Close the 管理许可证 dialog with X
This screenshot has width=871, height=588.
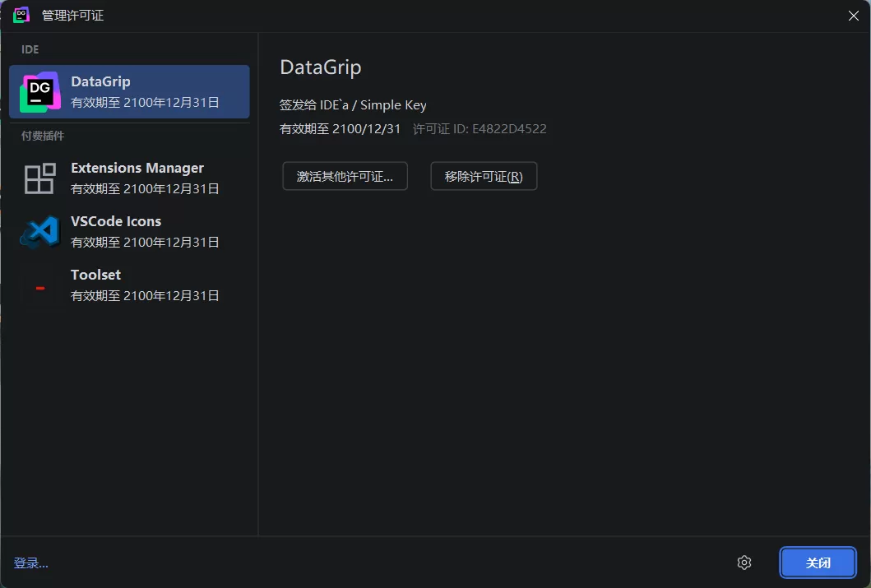click(853, 15)
